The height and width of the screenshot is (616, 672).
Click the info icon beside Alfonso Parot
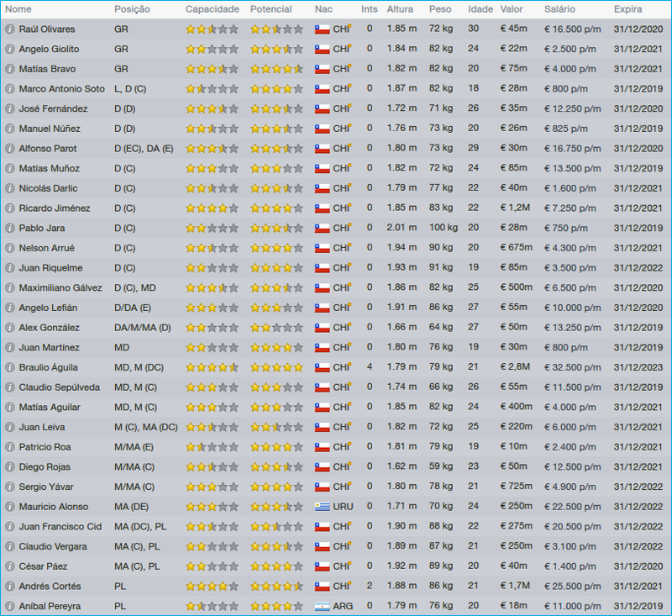(x=9, y=148)
